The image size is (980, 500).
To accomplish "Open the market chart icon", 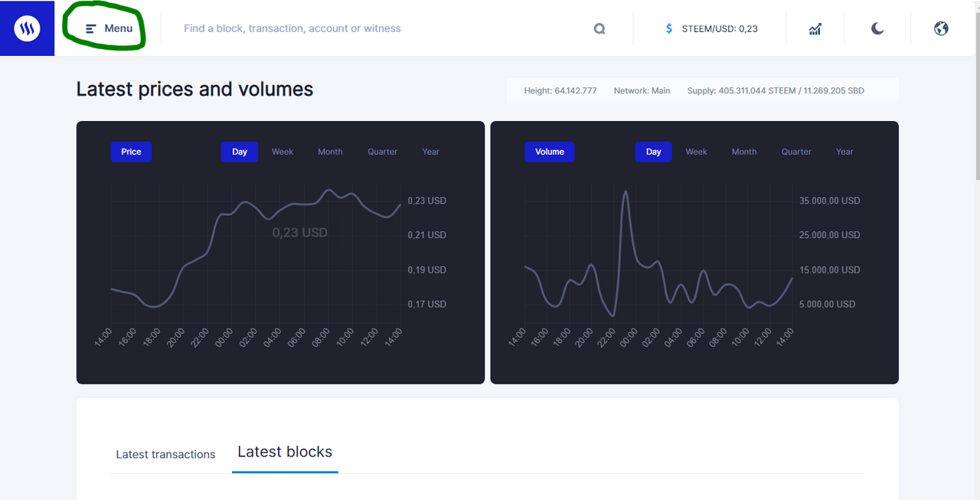I will 815,28.
